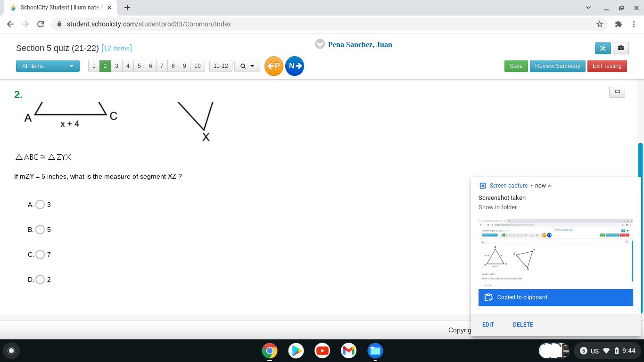This screenshot has height=362, width=644.
Task: Click the green Save button
Action: pyautogui.click(x=516, y=66)
